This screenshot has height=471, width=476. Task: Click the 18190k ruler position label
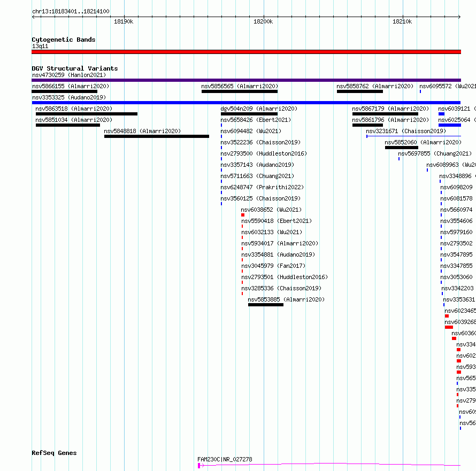click(124, 21)
